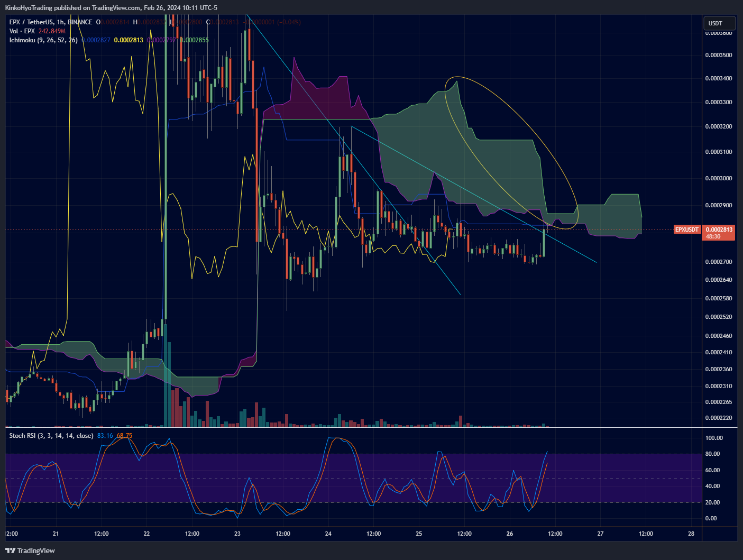Click the 0.0002520 price axis label

[719, 317]
